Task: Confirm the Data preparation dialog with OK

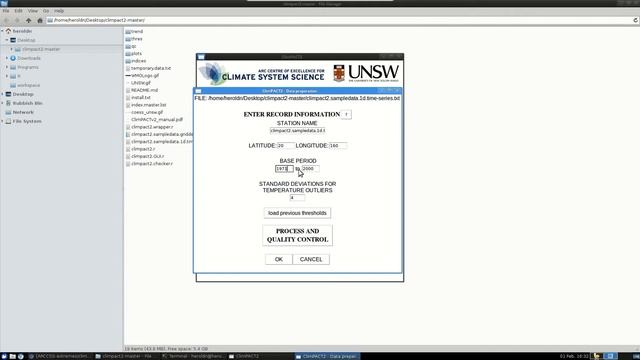Action: pos(279,259)
